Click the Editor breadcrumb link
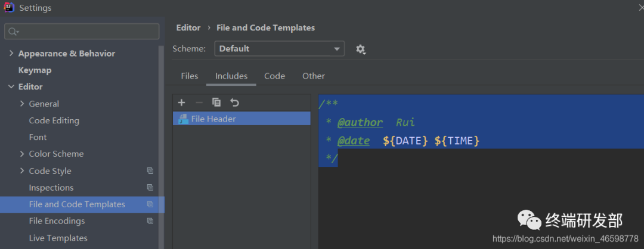The image size is (644, 249). tap(188, 28)
